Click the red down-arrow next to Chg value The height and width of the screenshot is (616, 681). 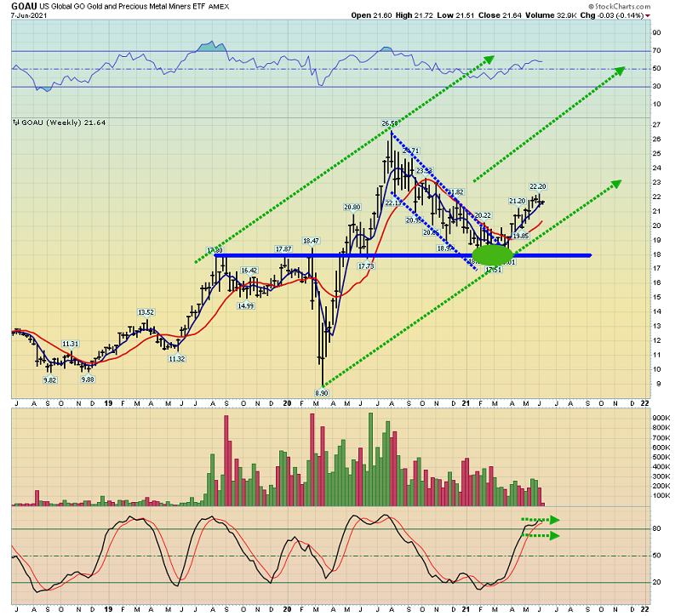click(x=648, y=16)
